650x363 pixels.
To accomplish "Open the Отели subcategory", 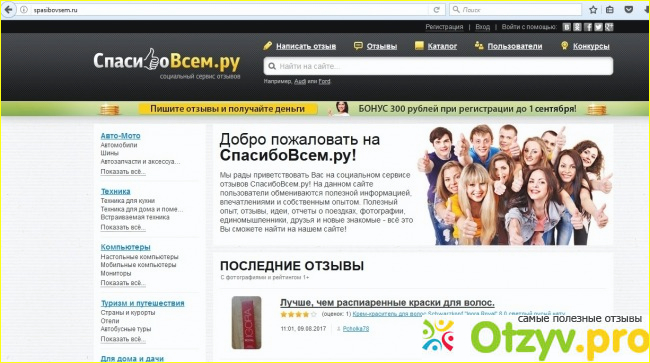I will pos(110,321).
